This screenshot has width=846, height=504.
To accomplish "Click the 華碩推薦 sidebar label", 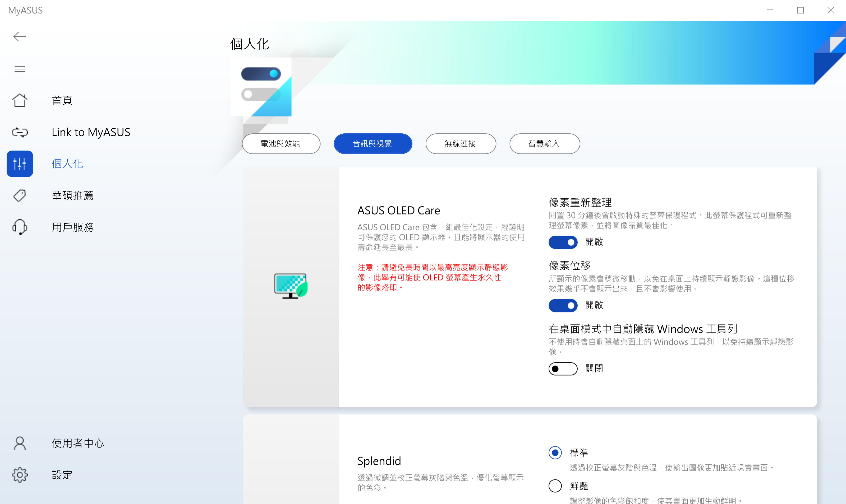I will coord(73,195).
